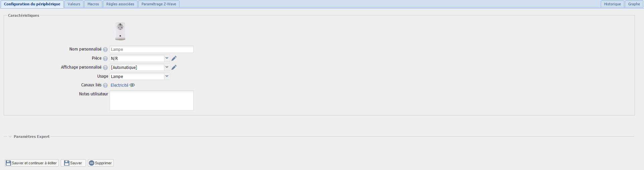The width and height of the screenshot is (644, 170).
Task: Go to the Règles associées tab
Action: 120,4
